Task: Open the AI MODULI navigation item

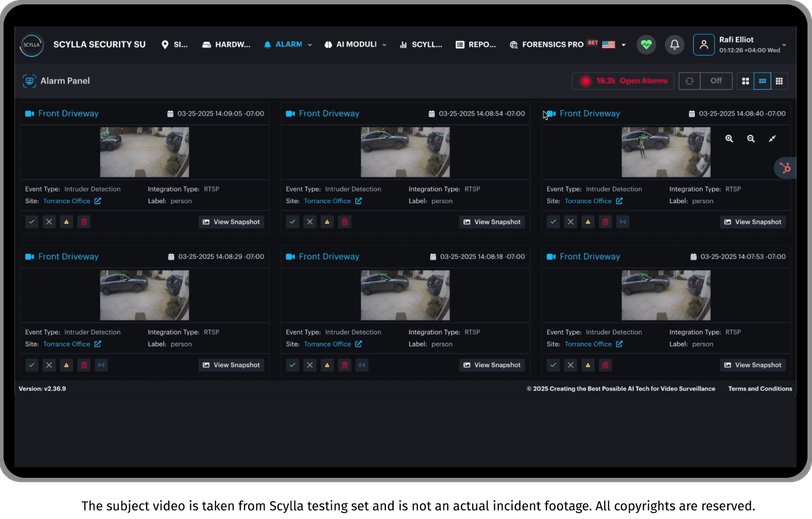Action: coord(351,45)
